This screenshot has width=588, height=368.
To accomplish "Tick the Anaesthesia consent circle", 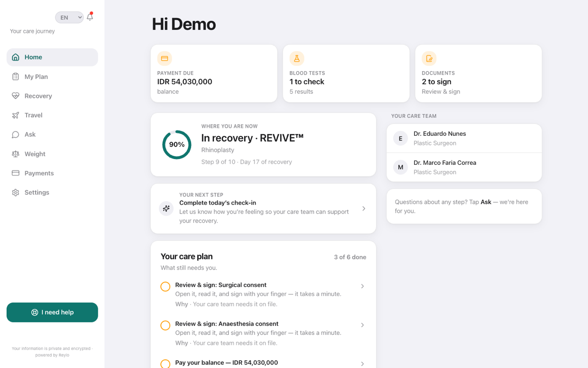I will pos(165,325).
